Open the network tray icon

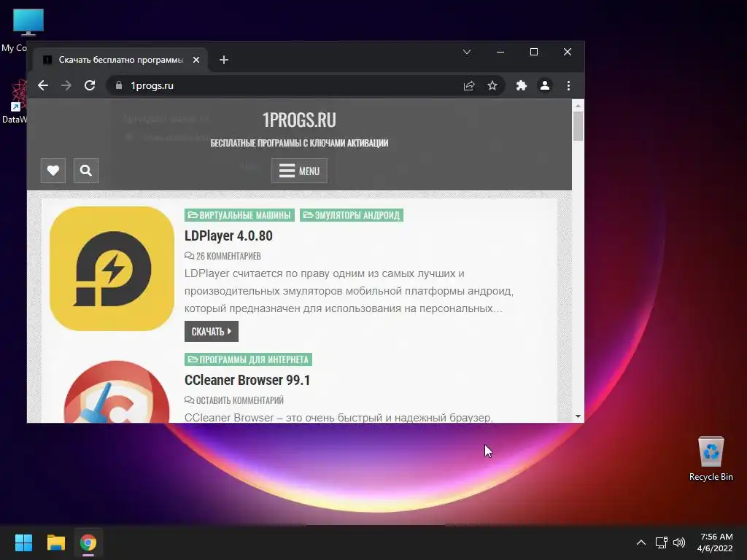click(x=661, y=542)
